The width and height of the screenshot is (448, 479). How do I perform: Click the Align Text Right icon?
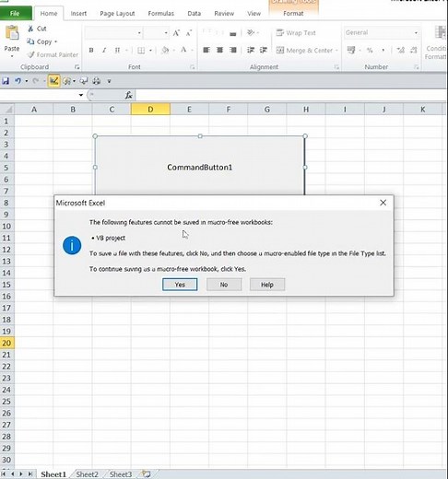pyautogui.click(x=233, y=50)
